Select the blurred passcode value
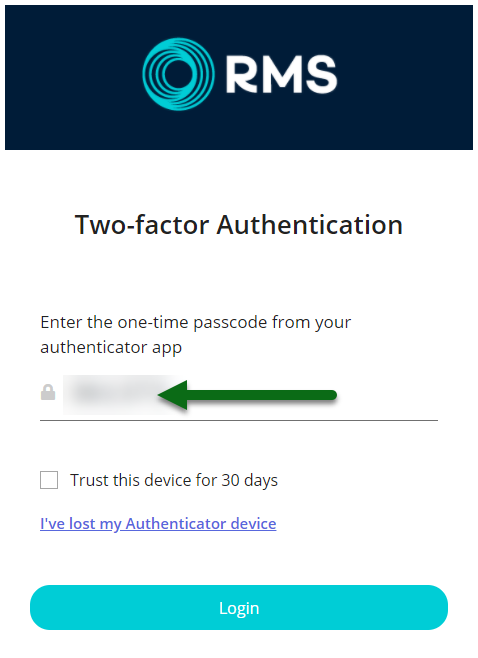The image size is (478, 658). pyautogui.click(x=111, y=394)
